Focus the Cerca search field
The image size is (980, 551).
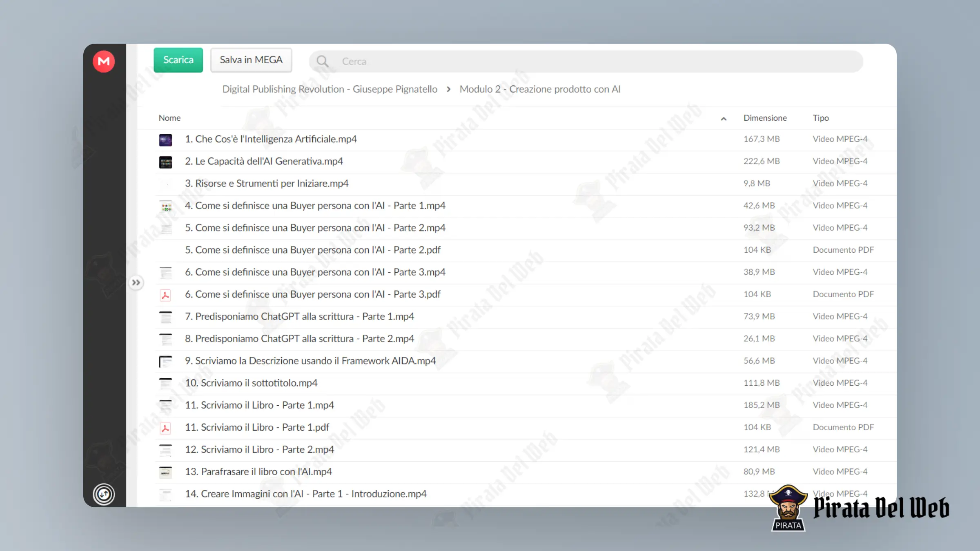pyautogui.click(x=586, y=61)
